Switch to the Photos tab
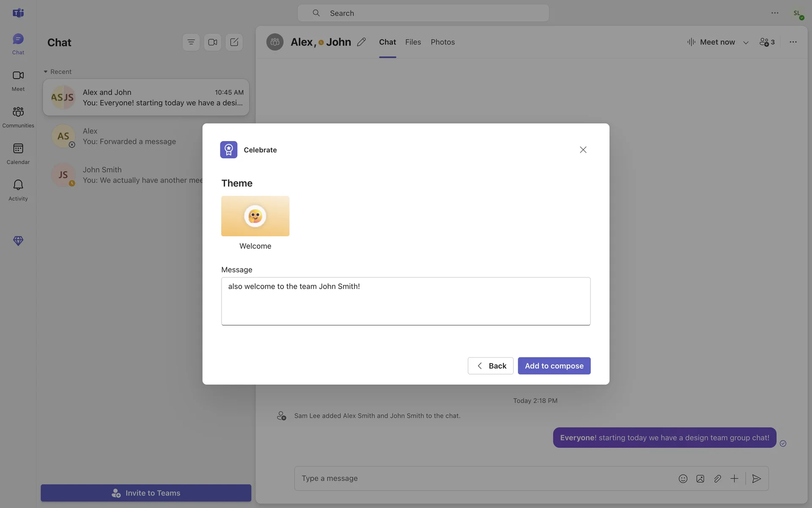Image resolution: width=812 pixels, height=508 pixels. coord(442,42)
